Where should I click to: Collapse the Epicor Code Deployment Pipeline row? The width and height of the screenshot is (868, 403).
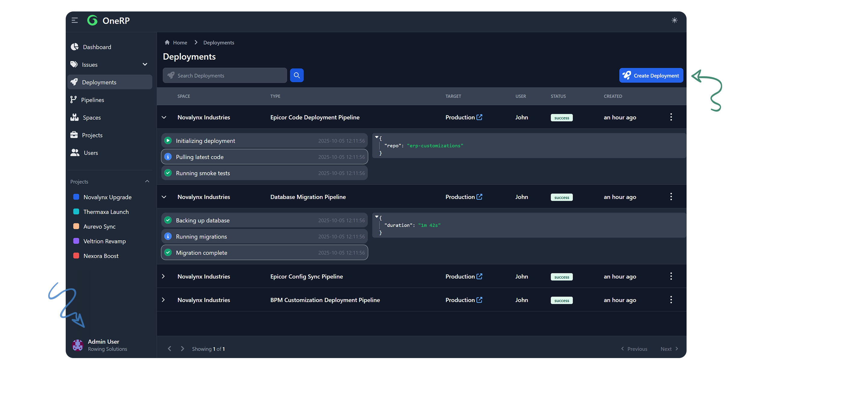point(164,117)
